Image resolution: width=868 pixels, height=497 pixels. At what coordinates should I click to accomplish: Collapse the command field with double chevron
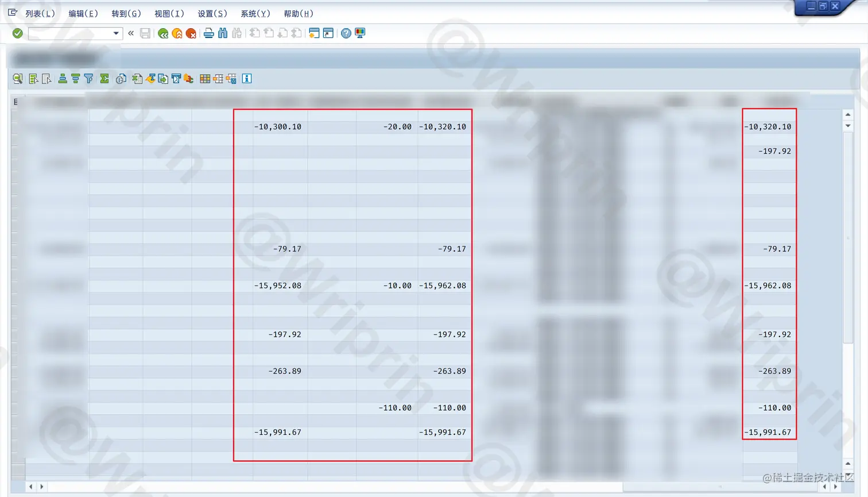[x=131, y=33]
